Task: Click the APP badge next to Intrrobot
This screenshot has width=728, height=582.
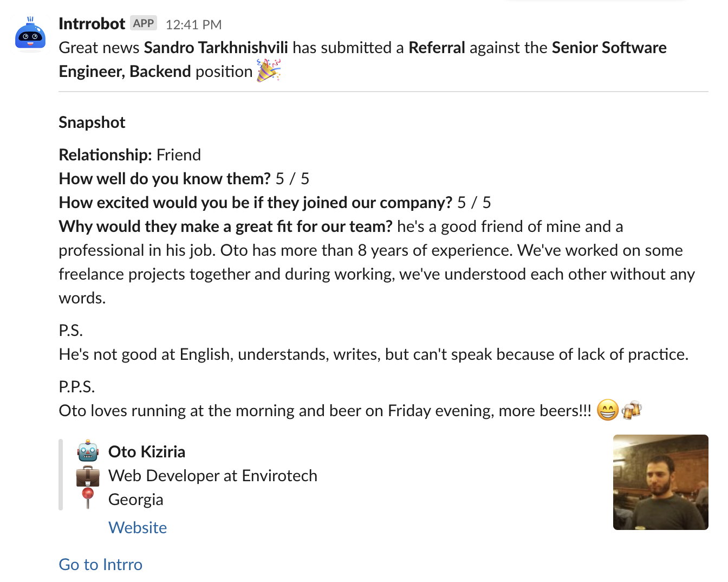Action: click(144, 23)
